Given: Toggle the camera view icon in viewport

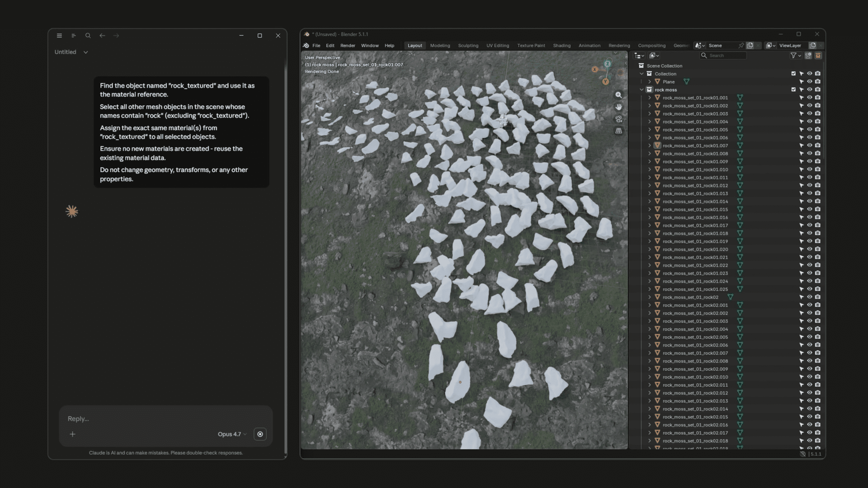Looking at the screenshot, I should tap(618, 119).
